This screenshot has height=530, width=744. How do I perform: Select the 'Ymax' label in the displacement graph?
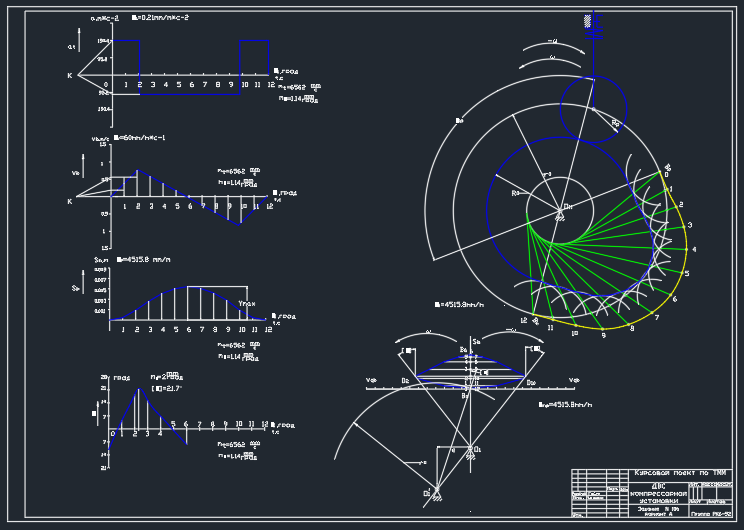(247, 304)
